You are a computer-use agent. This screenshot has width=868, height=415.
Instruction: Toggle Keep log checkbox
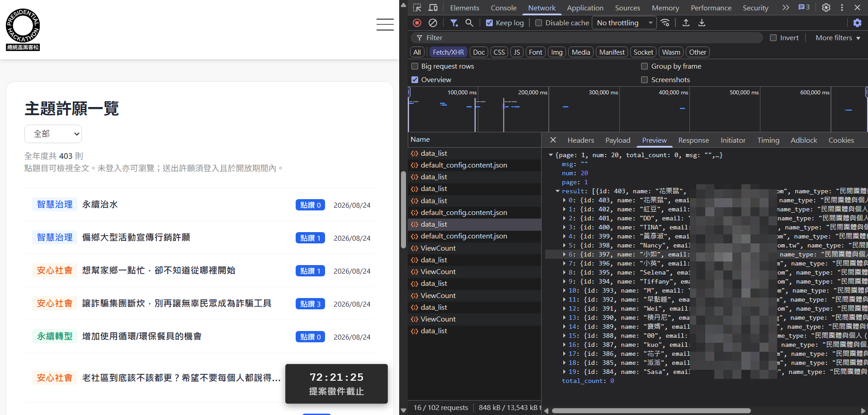489,23
